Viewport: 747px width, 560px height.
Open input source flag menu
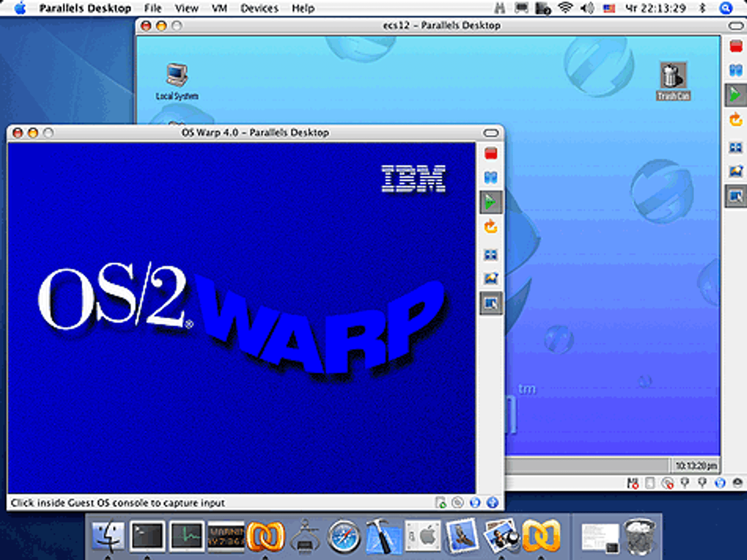[609, 8]
